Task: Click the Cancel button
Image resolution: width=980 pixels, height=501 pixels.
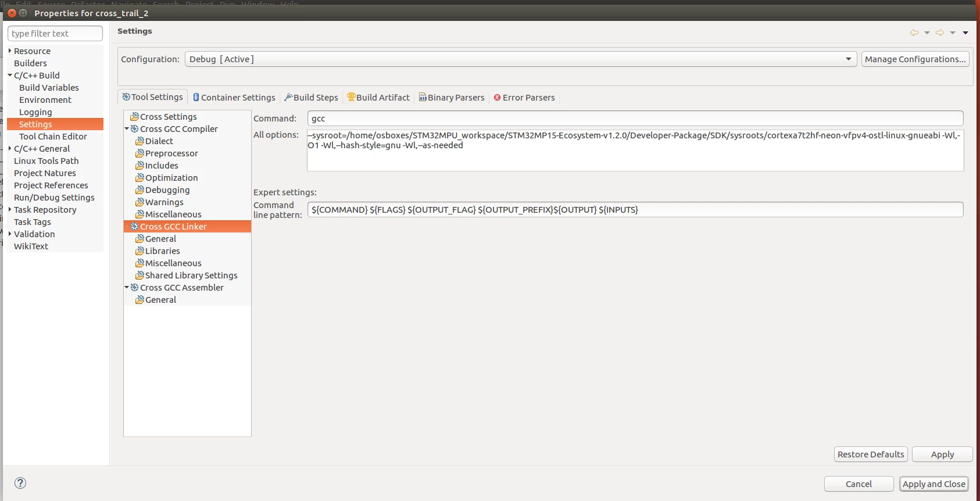Action: [x=859, y=484]
